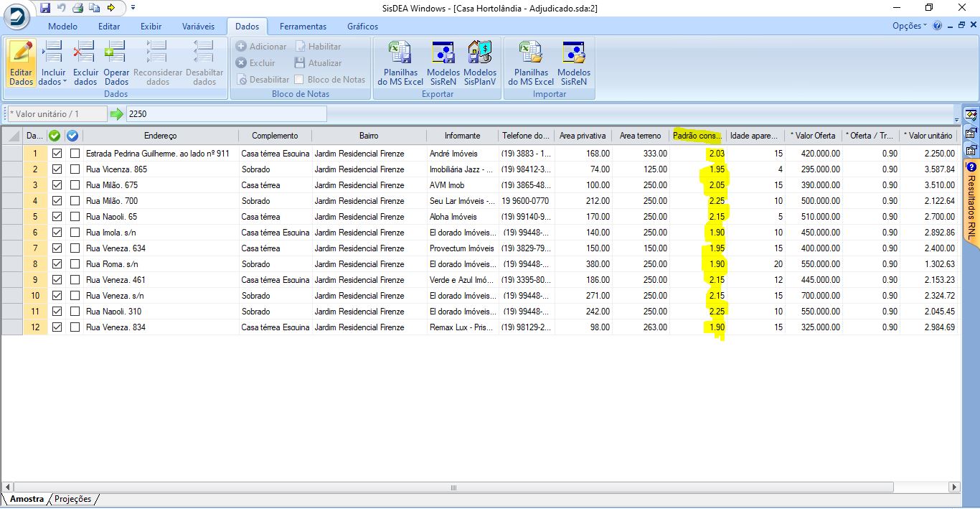The height and width of the screenshot is (509, 980).
Task: Open the Ferramentas ribbon tab
Action: pyautogui.click(x=303, y=26)
